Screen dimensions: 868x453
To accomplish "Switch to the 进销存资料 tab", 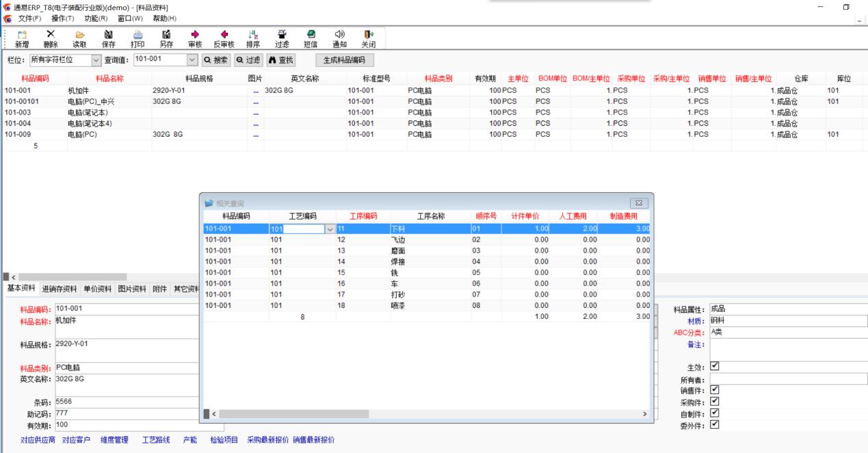I will pos(60,289).
